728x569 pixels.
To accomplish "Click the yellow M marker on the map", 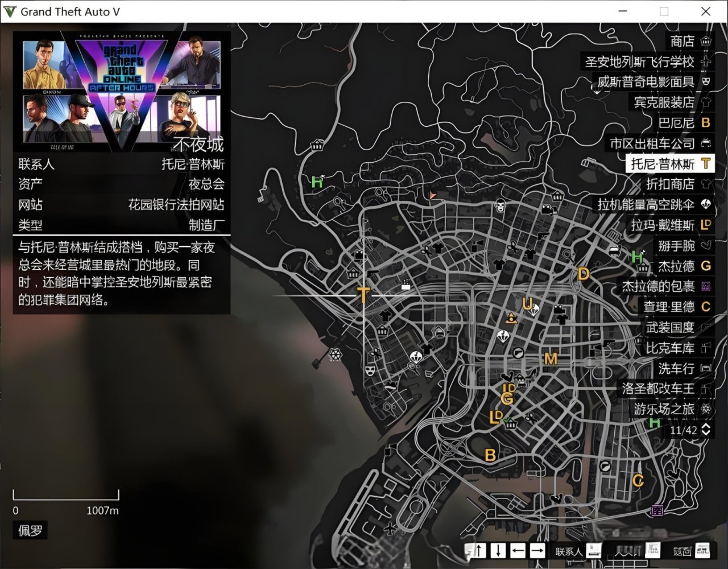I will 551,359.
